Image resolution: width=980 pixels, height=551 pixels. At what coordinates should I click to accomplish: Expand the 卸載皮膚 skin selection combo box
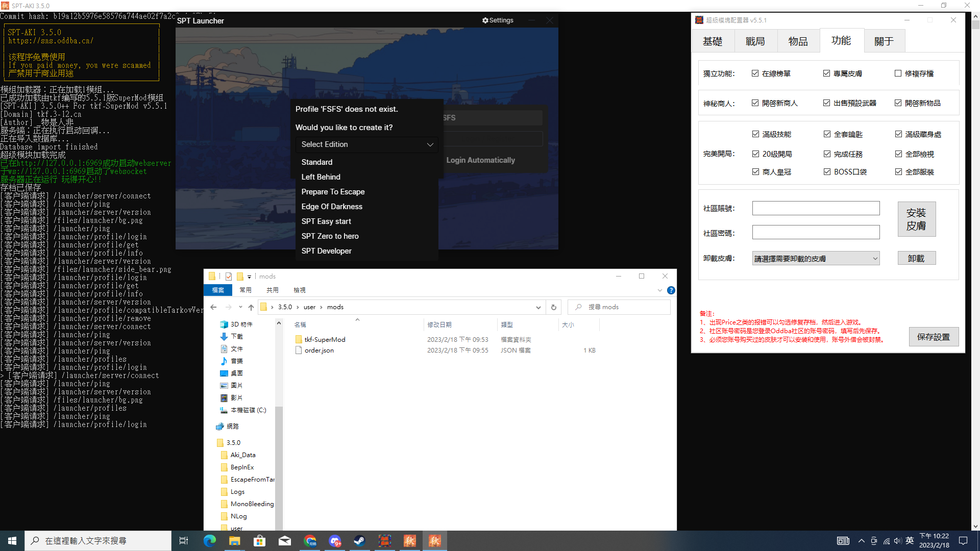816,259
